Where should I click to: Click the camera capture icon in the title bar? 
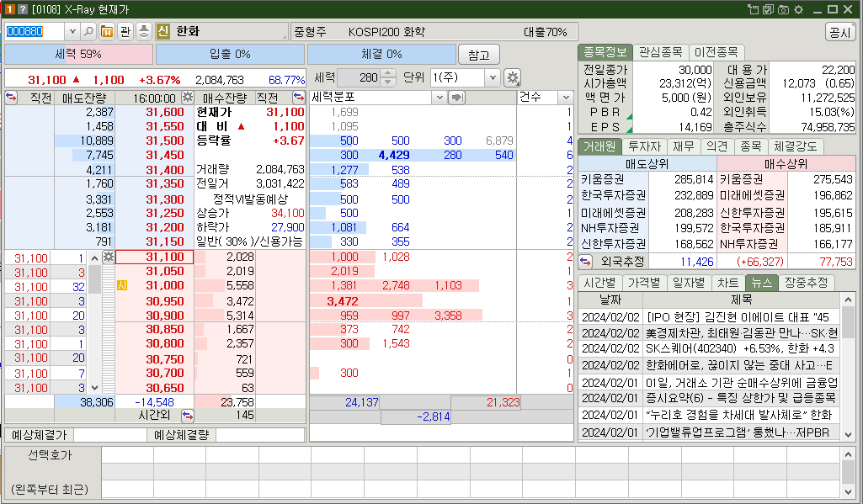(785, 9)
